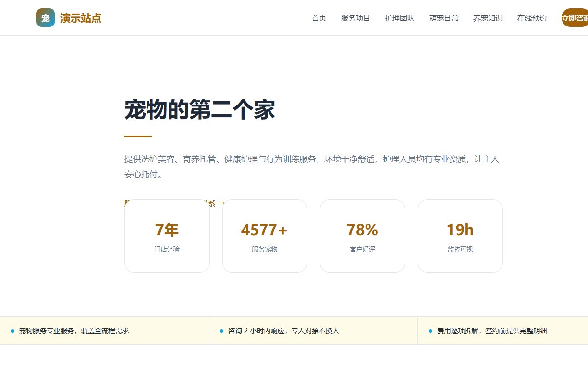This screenshot has width=588, height=368.
Task: Go to the 首页 menu item
Action: click(319, 18)
